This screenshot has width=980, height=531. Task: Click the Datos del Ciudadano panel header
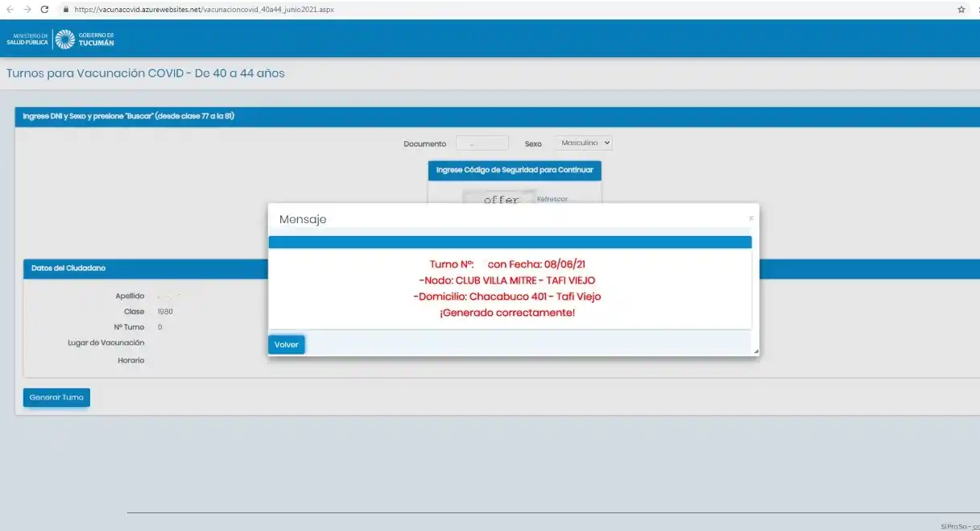[x=68, y=268]
